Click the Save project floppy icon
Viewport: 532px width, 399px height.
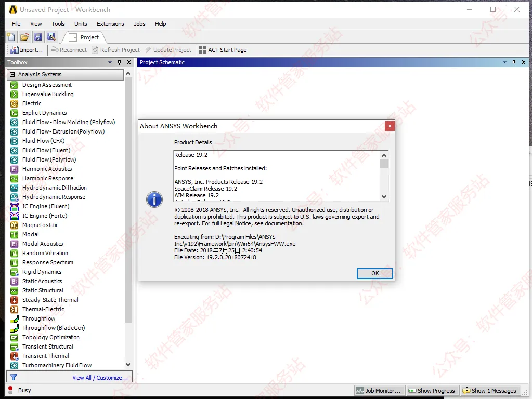tap(38, 37)
